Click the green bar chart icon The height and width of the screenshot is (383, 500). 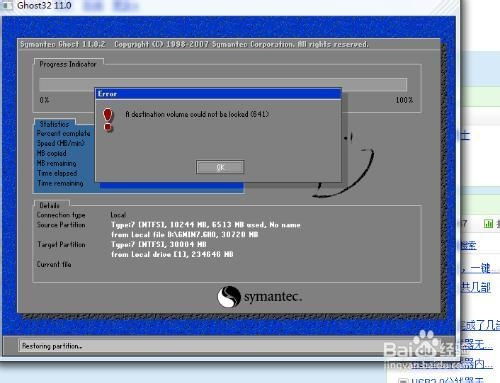(488, 224)
